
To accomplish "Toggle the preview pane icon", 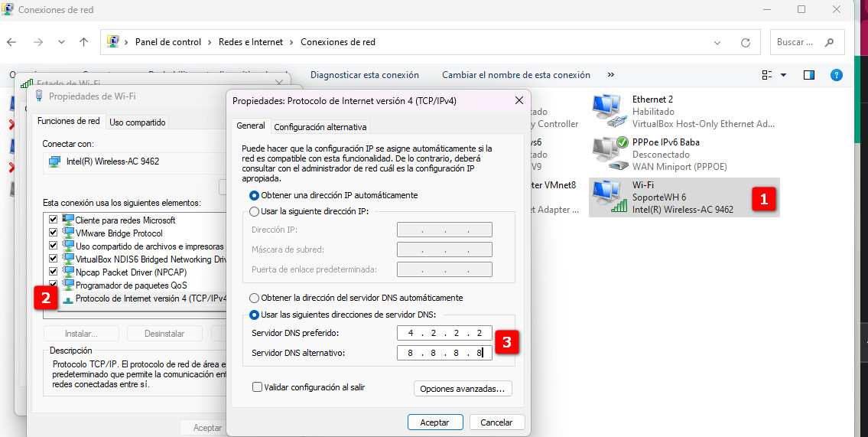I will (x=809, y=75).
